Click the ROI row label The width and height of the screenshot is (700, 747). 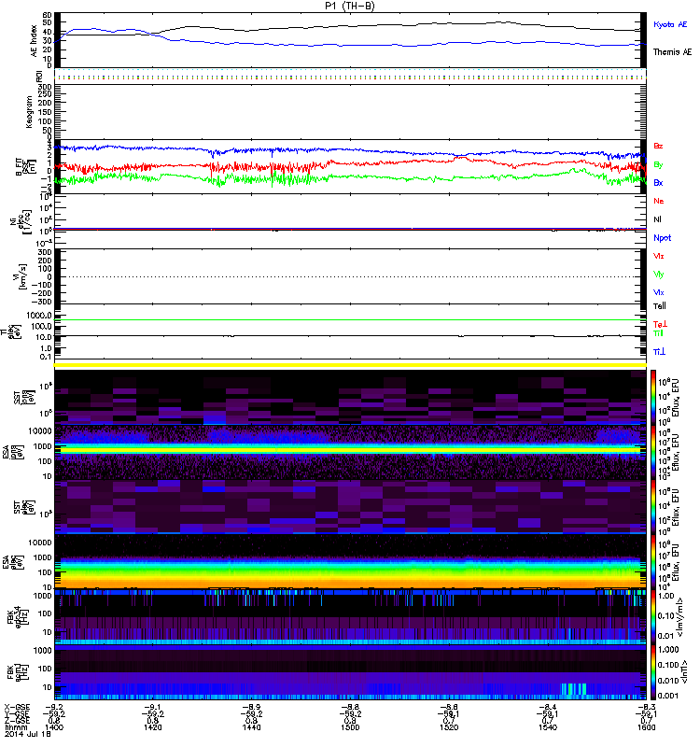(39, 76)
